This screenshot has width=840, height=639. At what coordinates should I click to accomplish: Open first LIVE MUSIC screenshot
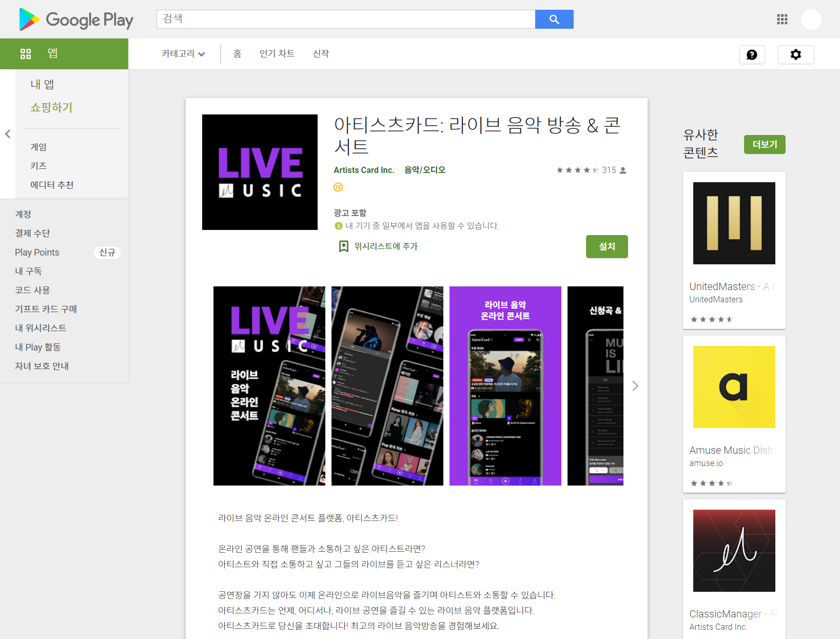coord(269,386)
